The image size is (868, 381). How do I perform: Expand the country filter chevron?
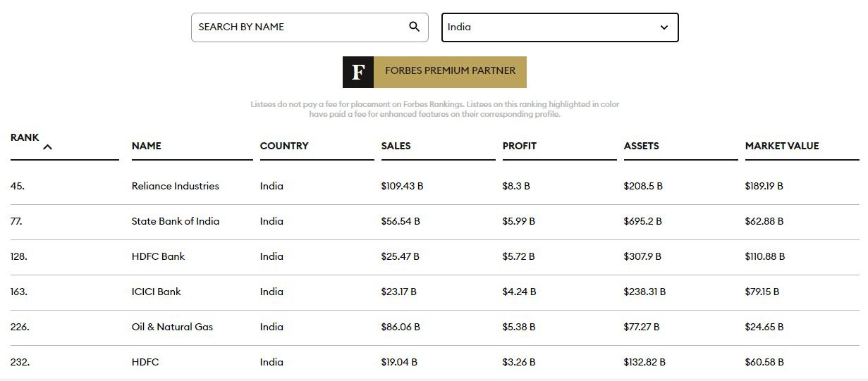click(664, 27)
